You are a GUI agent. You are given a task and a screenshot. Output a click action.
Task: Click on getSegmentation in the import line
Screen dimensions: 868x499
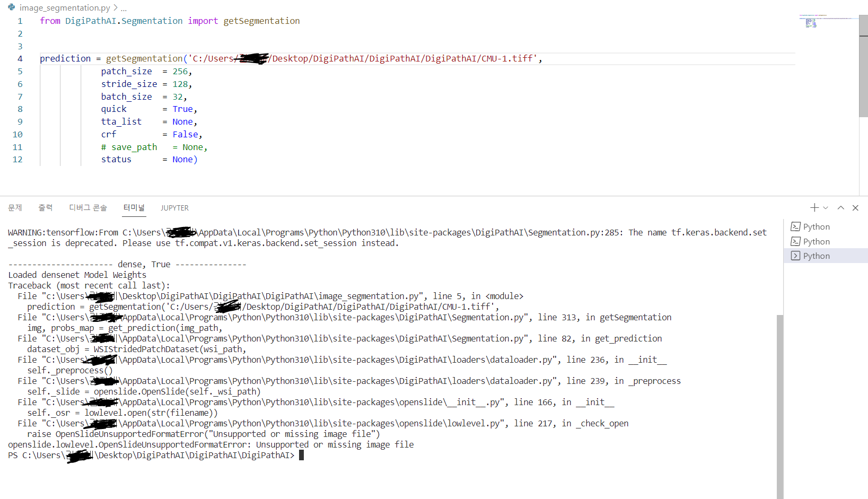click(x=261, y=21)
